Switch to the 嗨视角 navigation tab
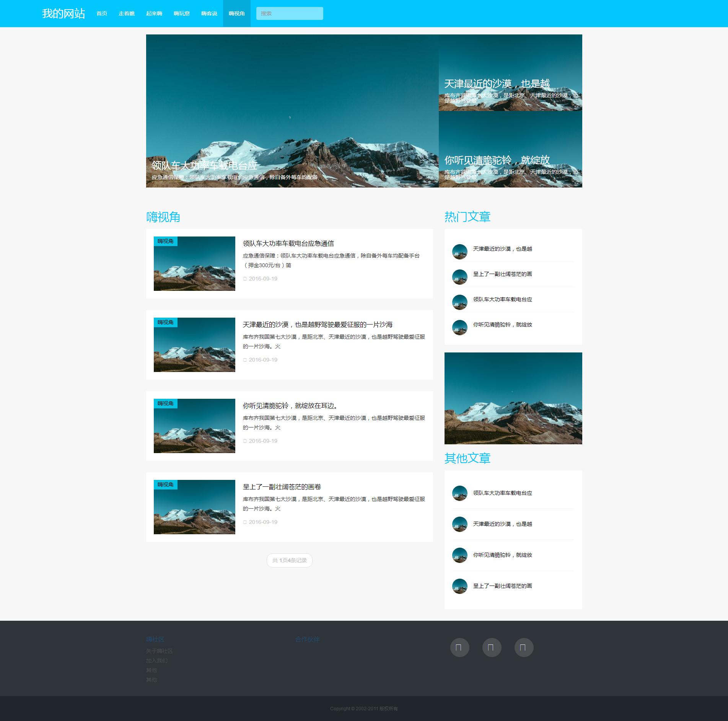Screen dimensions: 728x721 coord(236,13)
